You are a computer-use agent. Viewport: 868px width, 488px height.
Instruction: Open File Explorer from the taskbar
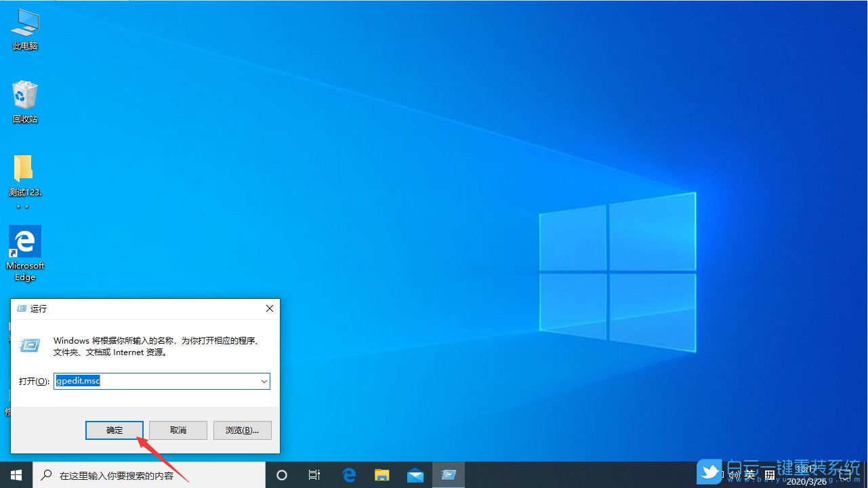(381, 474)
